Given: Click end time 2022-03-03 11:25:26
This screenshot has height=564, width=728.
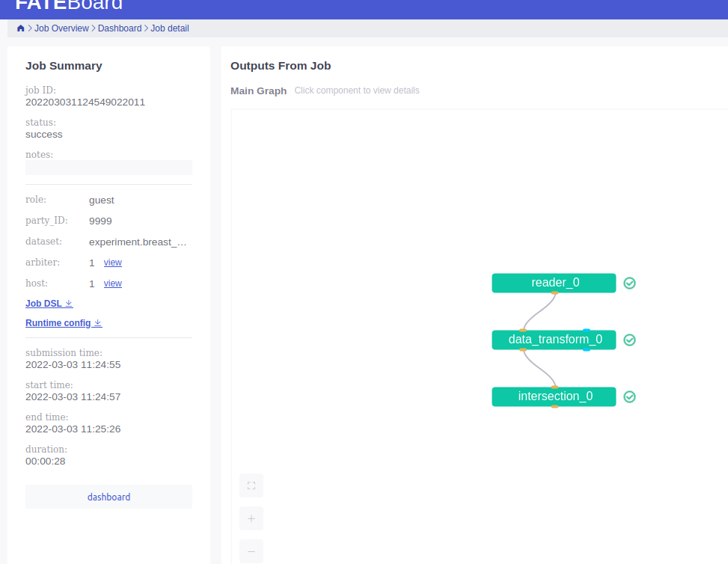Looking at the screenshot, I should [x=73, y=429].
